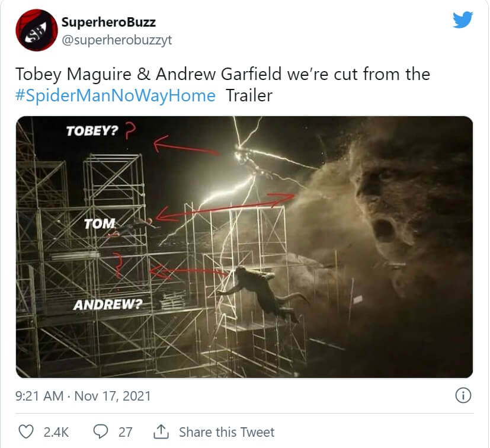Click the Share this Tweet text
490x448 pixels.
(x=226, y=432)
